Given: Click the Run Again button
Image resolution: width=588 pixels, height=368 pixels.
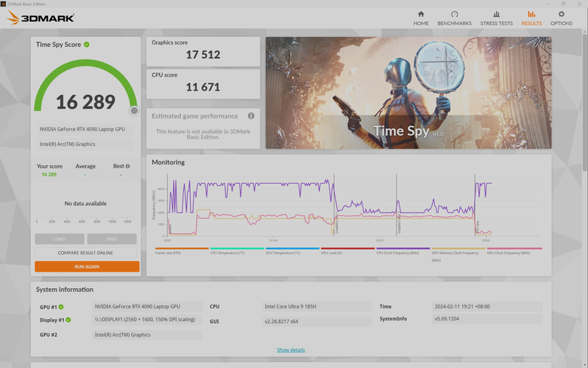Looking at the screenshot, I should tap(87, 267).
